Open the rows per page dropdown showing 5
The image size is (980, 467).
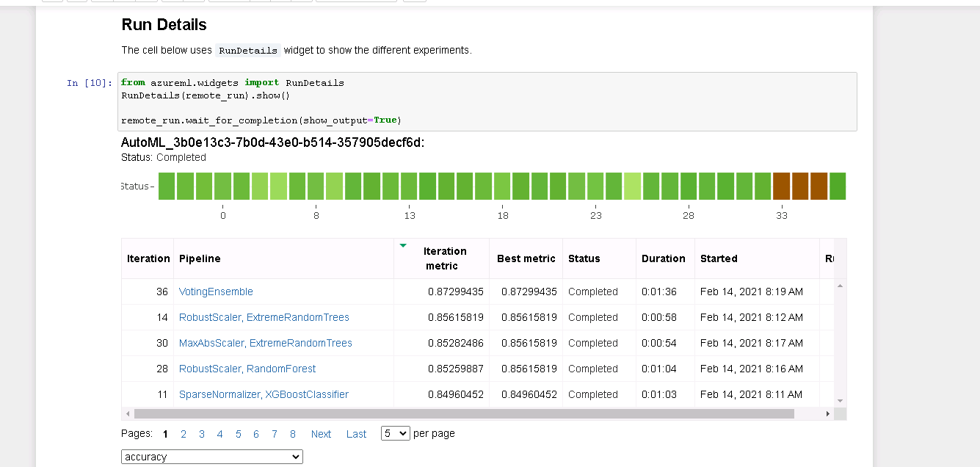point(395,433)
